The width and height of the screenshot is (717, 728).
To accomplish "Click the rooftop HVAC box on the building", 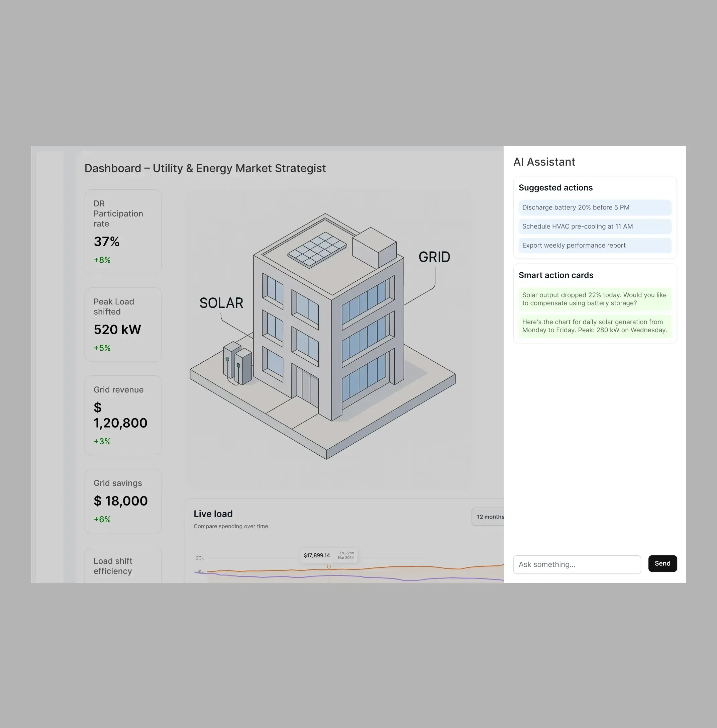I will (x=374, y=248).
